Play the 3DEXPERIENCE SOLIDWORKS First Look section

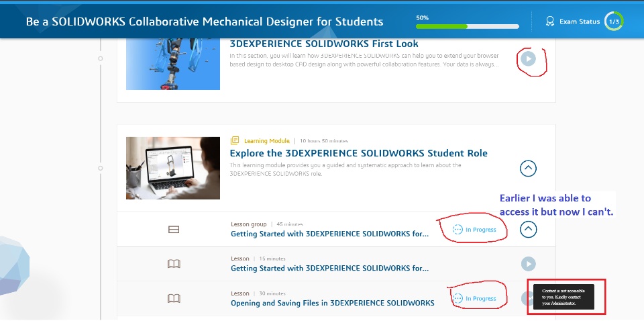pyautogui.click(x=529, y=59)
